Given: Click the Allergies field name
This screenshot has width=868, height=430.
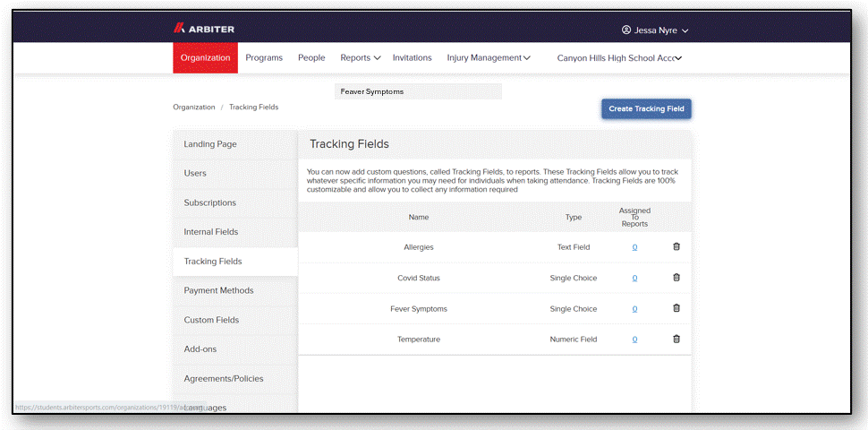Looking at the screenshot, I should coord(419,247).
